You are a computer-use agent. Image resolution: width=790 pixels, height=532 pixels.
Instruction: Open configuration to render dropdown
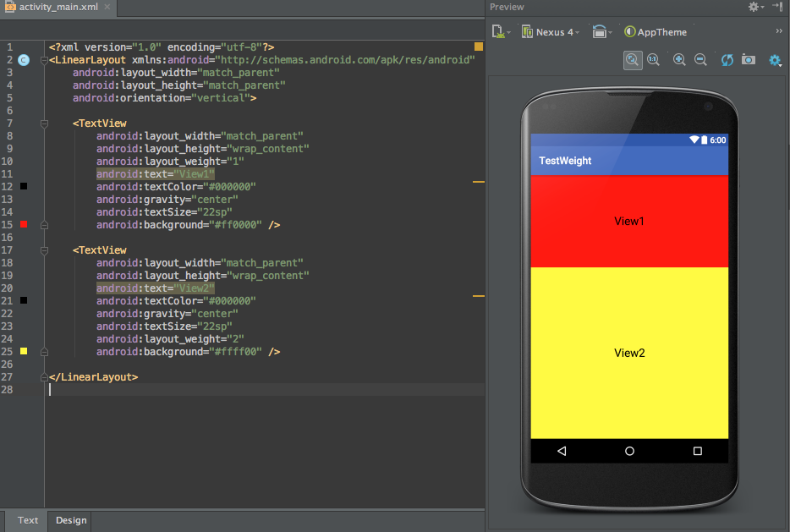(501, 32)
